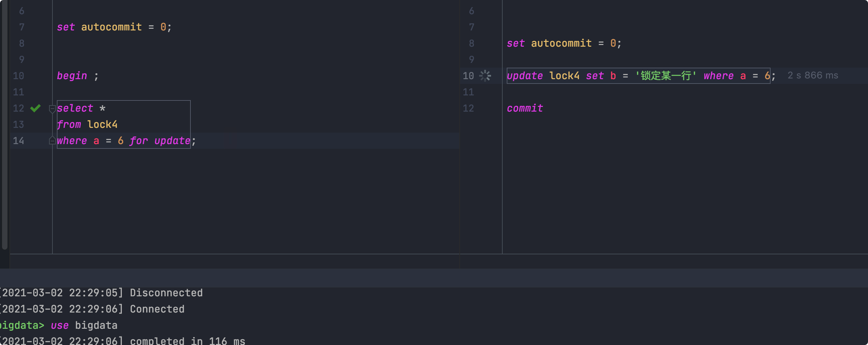Collapse the select statement fold marker
The height and width of the screenshot is (345, 868).
[52, 109]
